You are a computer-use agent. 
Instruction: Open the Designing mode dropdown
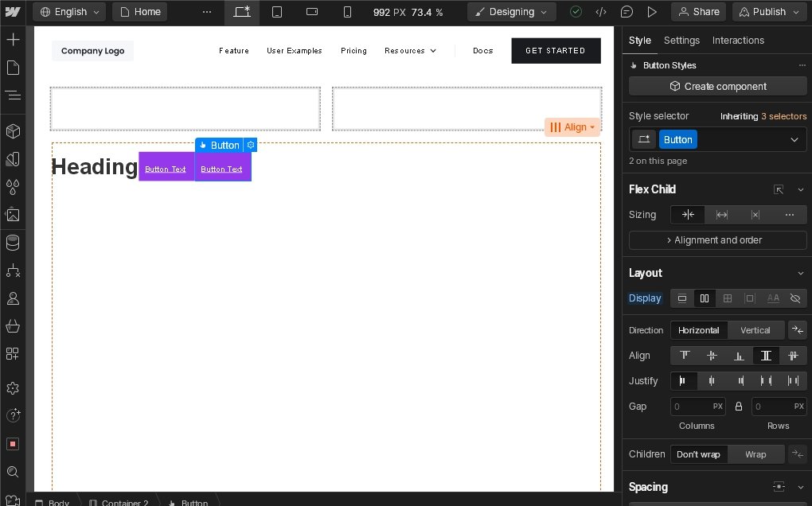[x=511, y=12]
